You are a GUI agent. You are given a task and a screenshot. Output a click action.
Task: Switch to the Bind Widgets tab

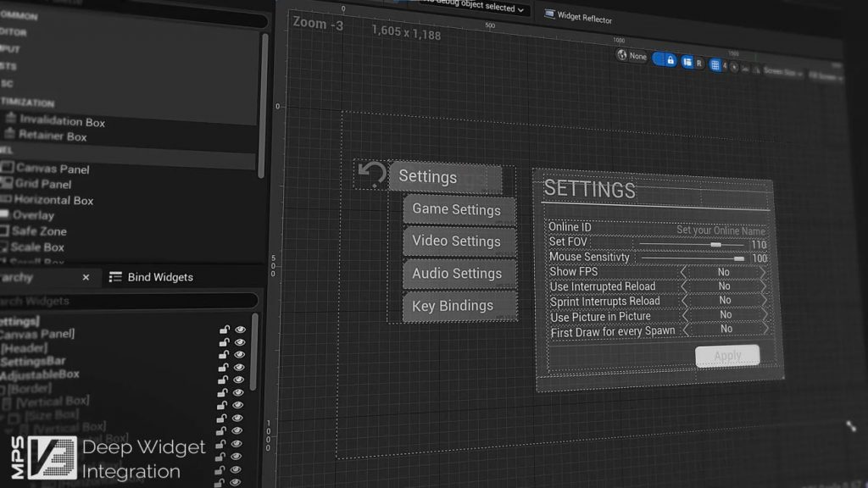click(152, 277)
